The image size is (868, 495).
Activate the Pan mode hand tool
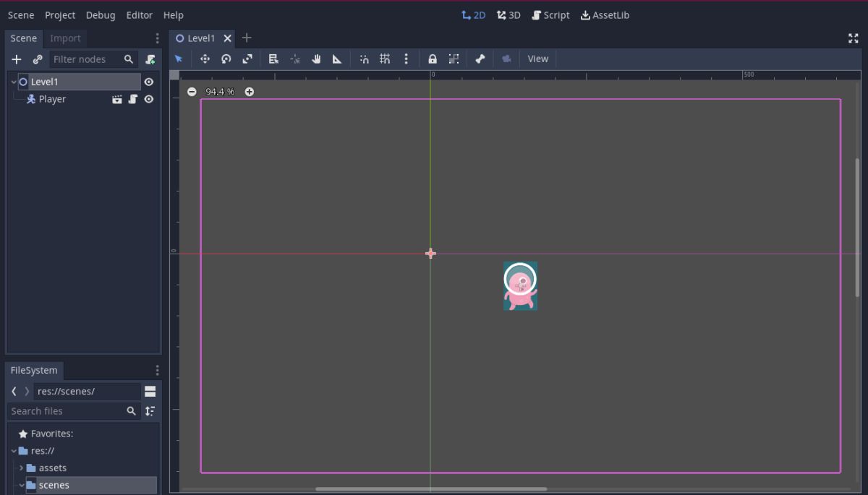click(316, 59)
